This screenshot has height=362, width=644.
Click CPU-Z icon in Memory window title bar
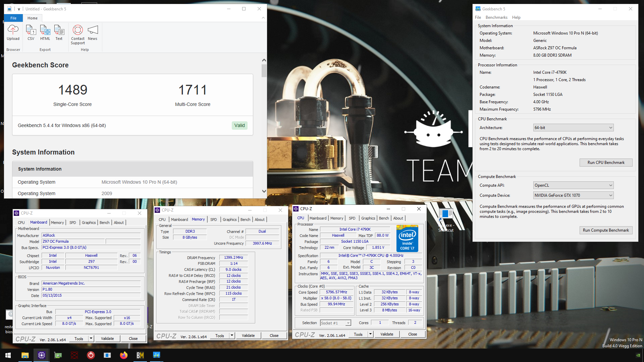pyautogui.click(x=157, y=210)
